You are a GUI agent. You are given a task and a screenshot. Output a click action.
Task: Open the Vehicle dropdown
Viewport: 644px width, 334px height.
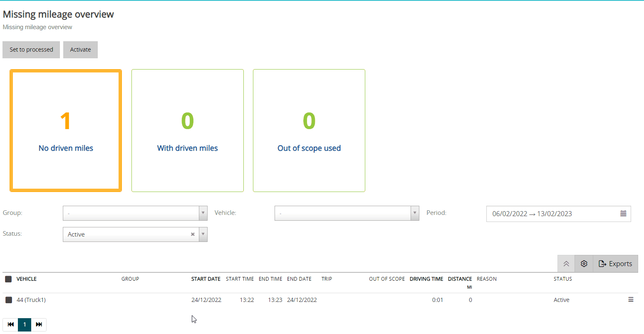point(347,213)
